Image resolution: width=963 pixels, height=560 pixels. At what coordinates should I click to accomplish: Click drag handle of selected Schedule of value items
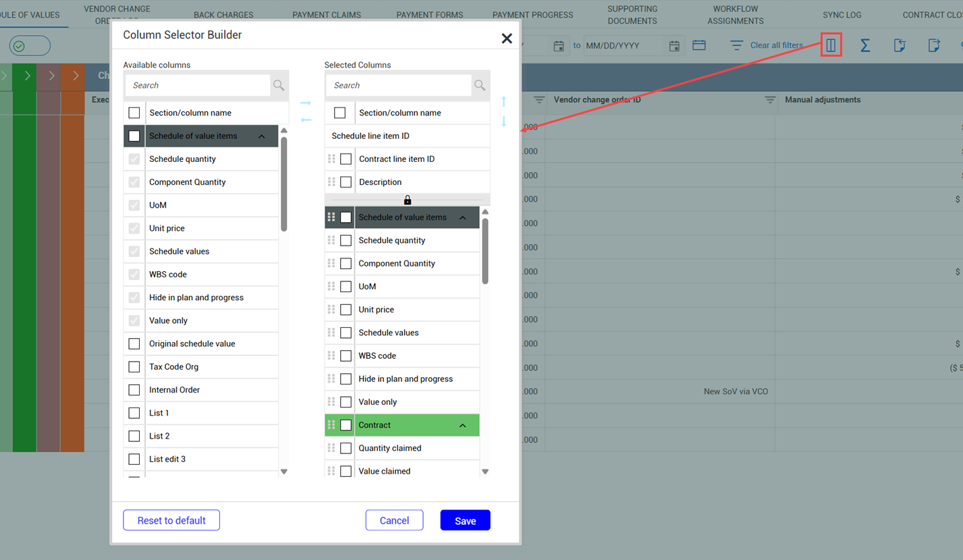(x=331, y=217)
